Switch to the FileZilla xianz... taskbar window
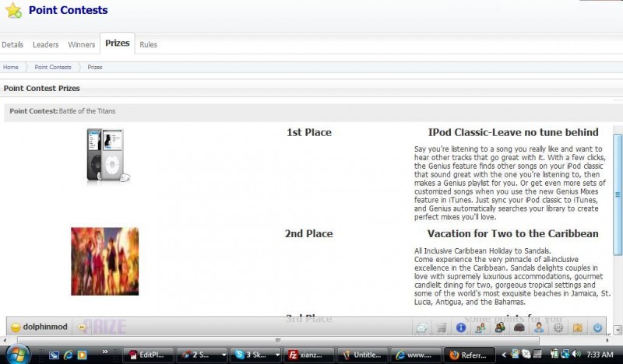Image resolution: width=623 pixels, height=364 pixels. (308, 355)
